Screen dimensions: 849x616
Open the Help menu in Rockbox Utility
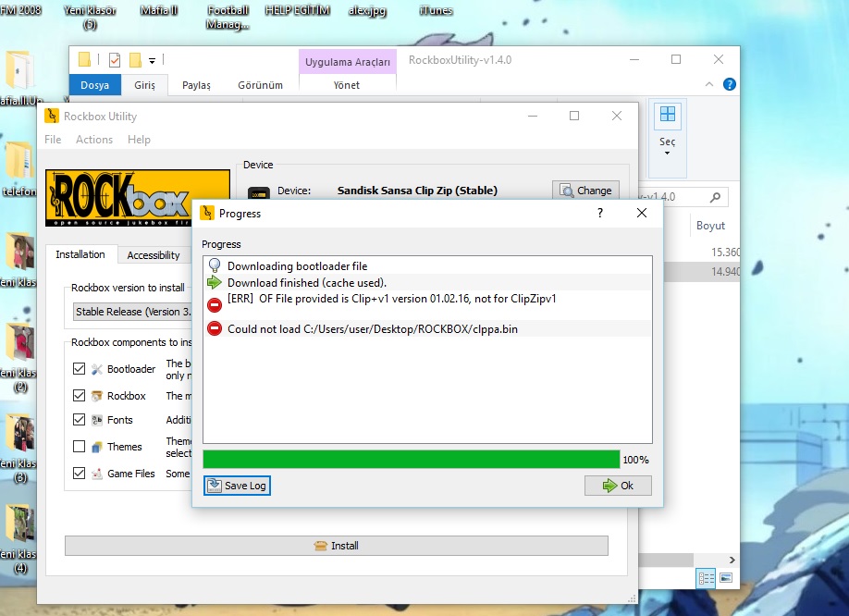pos(139,140)
